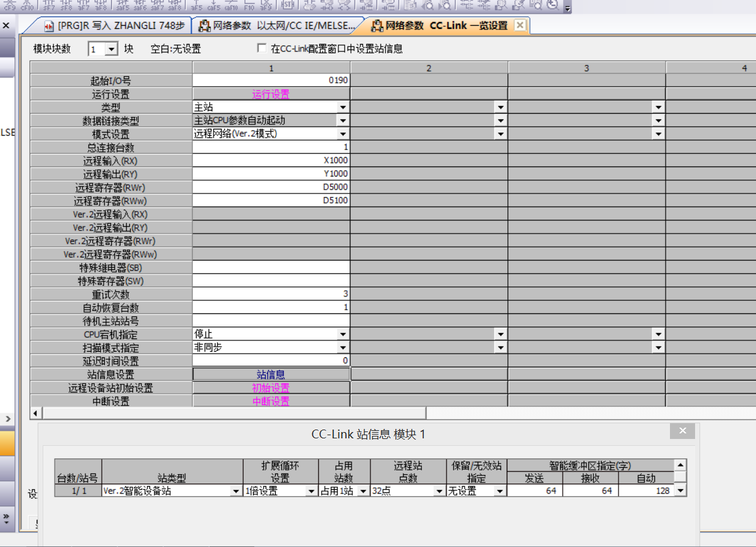The height and width of the screenshot is (547, 756).
Task: Click the 起始I/O号 field showing 0190
Action: [271, 80]
